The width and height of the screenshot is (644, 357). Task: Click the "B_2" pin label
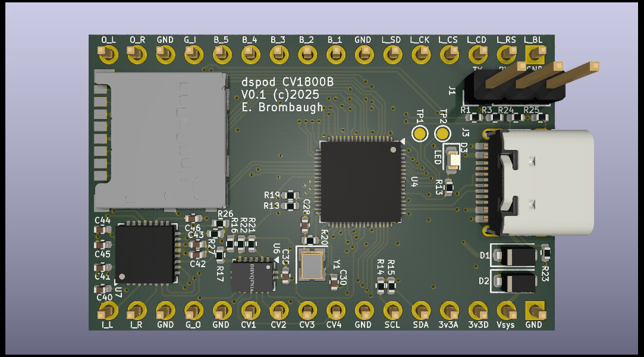(306, 40)
